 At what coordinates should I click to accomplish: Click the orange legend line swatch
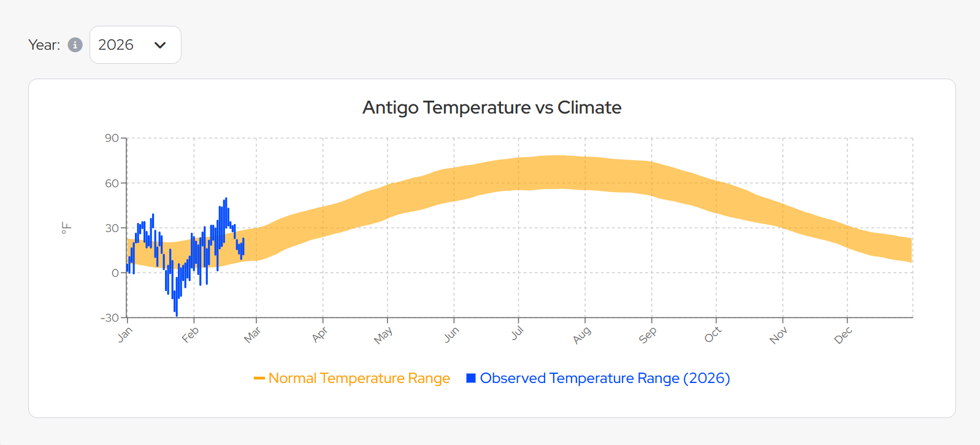pos(259,378)
